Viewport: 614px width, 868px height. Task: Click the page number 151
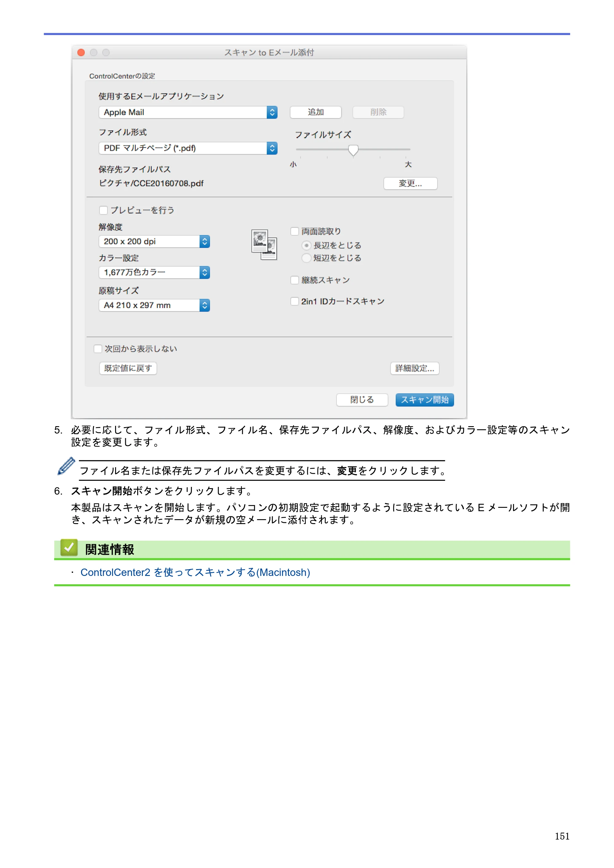[562, 836]
